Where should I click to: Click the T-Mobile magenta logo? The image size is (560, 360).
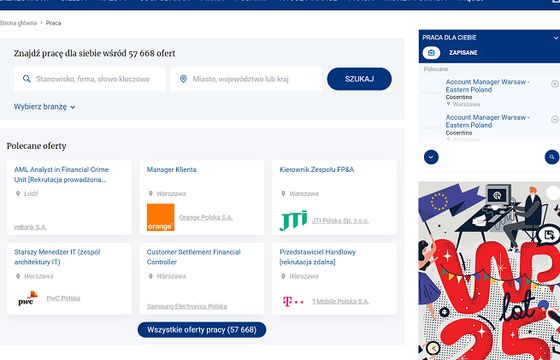(293, 302)
